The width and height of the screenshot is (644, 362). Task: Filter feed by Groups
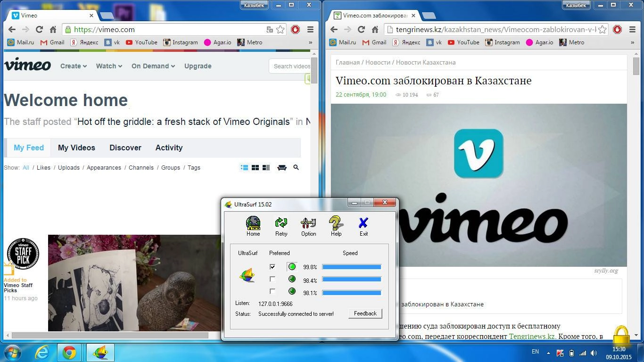pyautogui.click(x=171, y=167)
